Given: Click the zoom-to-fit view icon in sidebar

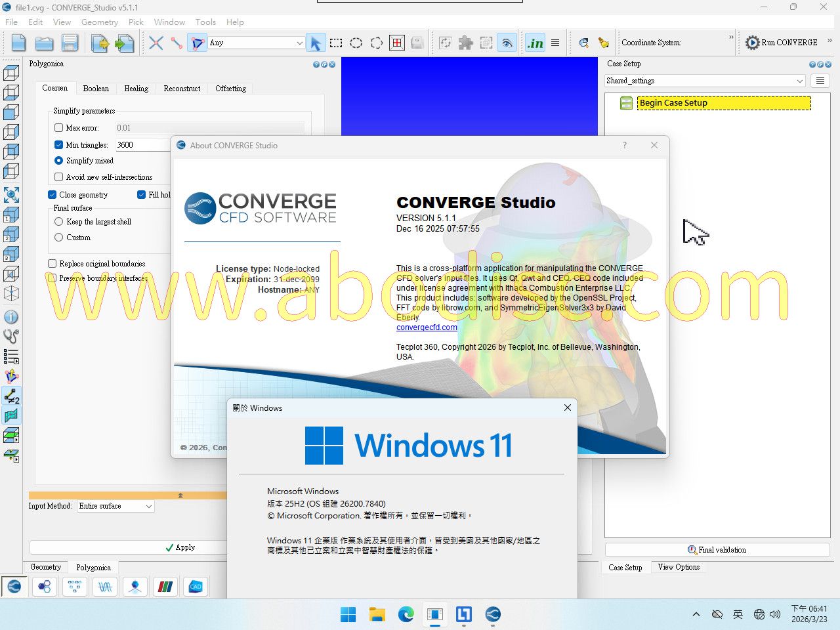Looking at the screenshot, I should coord(11,194).
